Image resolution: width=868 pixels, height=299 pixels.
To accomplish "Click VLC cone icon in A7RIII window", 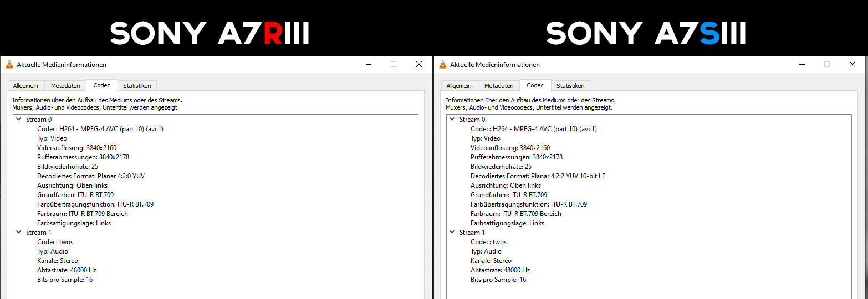I will pos(9,65).
